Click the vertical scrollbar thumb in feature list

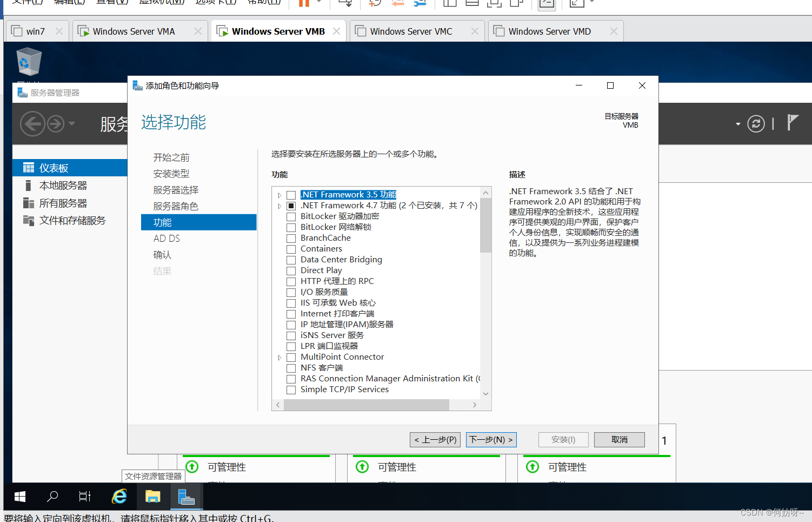pos(485,226)
